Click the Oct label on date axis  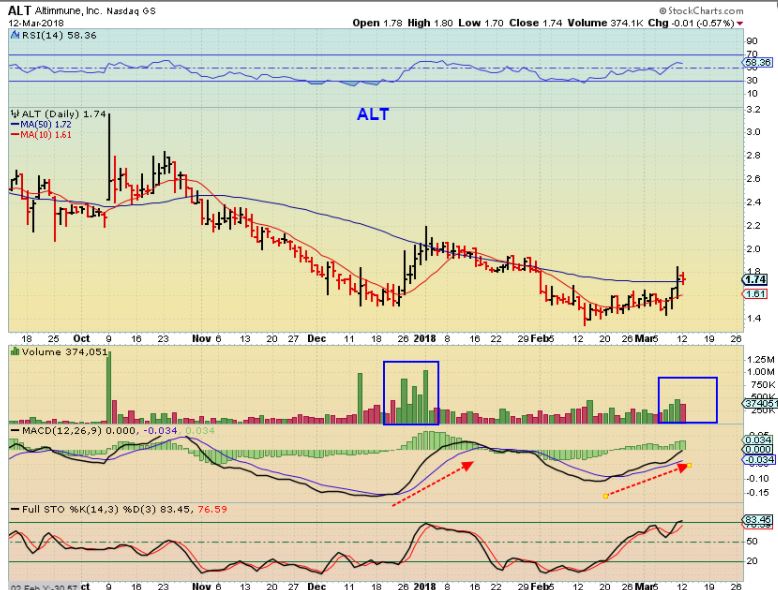(81, 338)
